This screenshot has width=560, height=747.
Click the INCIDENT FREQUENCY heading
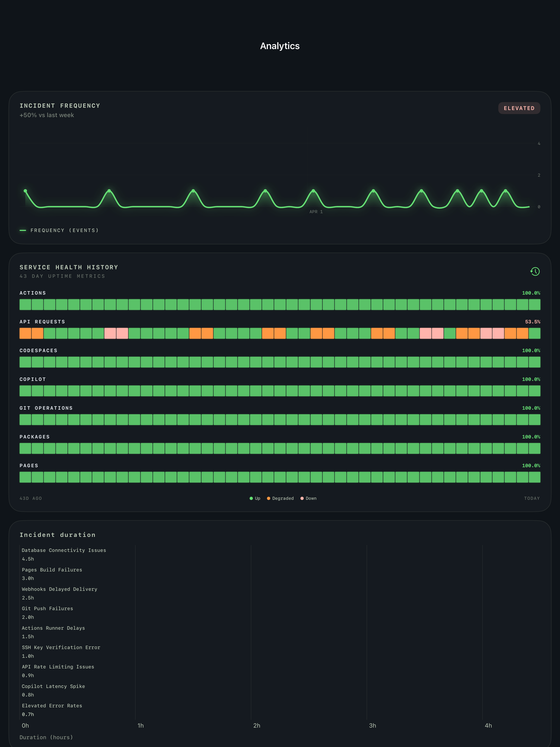point(60,106)
